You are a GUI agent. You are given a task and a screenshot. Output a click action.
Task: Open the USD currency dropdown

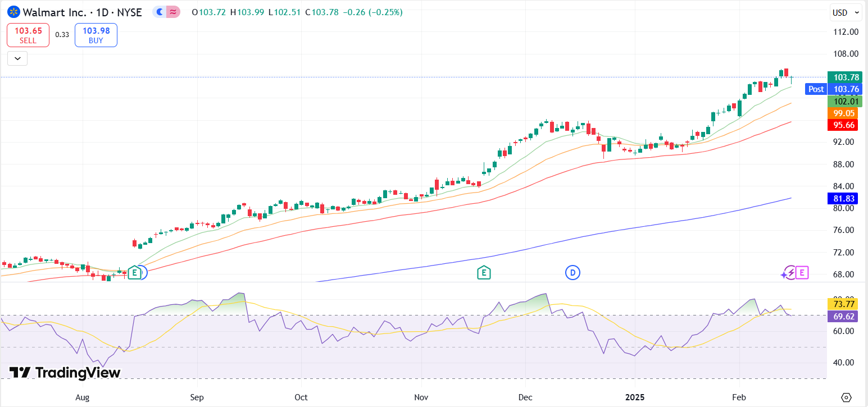click(x=846, y=12)
